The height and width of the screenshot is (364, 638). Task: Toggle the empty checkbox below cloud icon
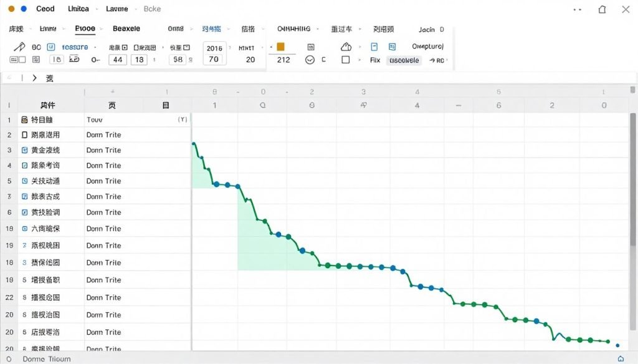coord(345,60)
